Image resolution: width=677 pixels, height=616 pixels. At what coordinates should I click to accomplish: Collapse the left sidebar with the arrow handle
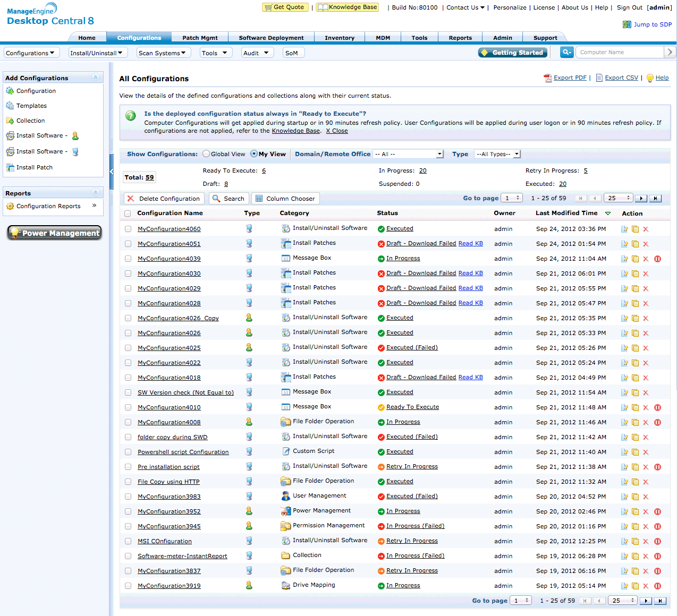pyautogui.click(x=112, y=172)
